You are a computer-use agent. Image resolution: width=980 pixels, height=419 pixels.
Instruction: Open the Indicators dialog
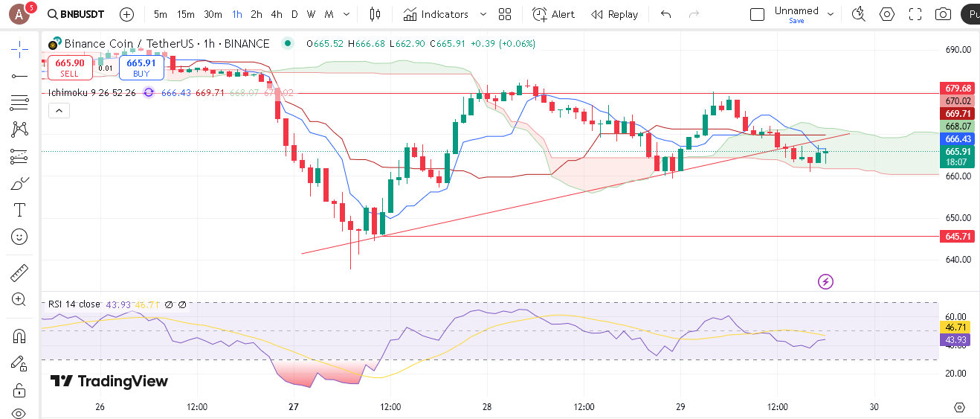click(x=436, y=14)
